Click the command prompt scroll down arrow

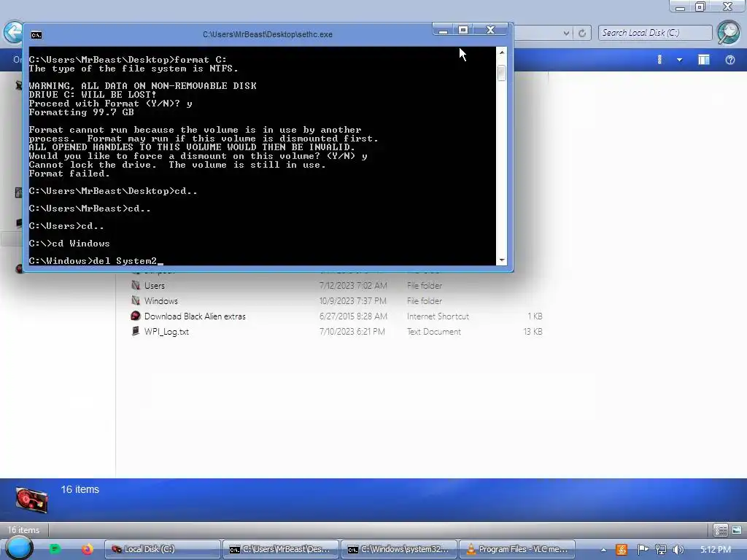502,260
